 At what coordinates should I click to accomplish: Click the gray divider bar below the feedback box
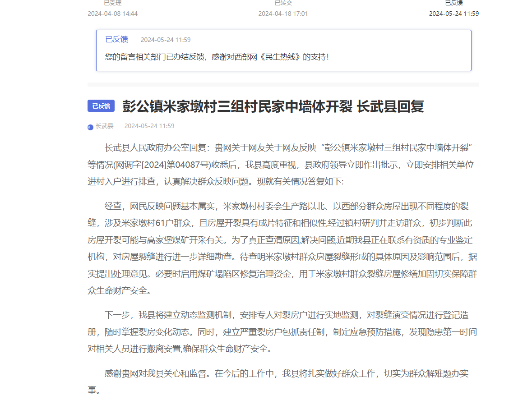[283, 84]
